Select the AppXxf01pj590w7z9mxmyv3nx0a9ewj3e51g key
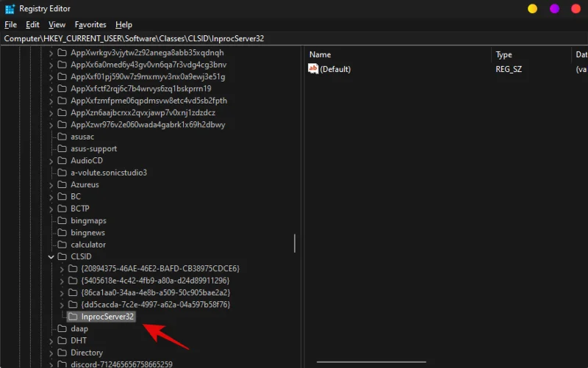Viewport: 588px width, 368px height. [148, 77]
